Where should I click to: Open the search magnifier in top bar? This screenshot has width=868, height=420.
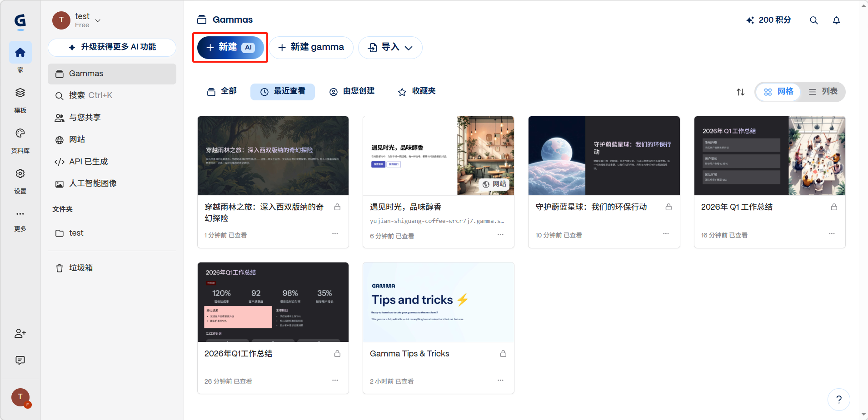click(813, 20)
